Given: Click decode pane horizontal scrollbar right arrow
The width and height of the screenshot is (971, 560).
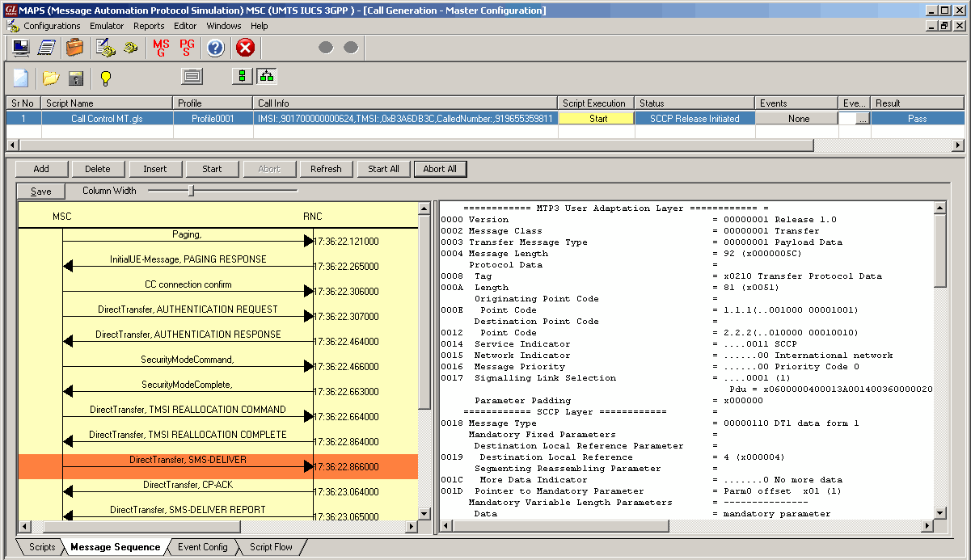Looking at the screenshot, I should pyautogui.click(x=927, y=526).
